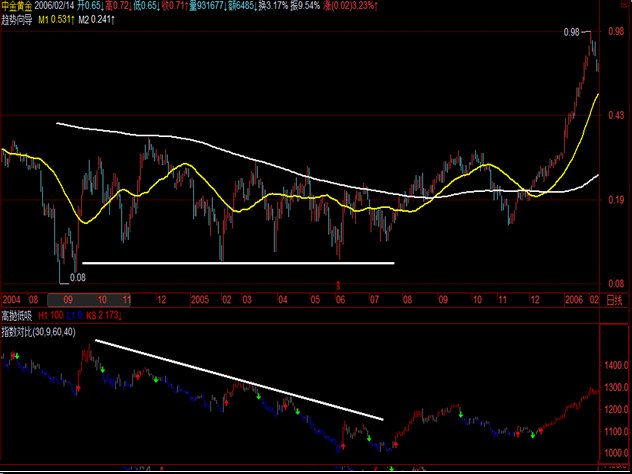Click the 1400.0 index scale value
This screenshot has width=632, height=474.
[x=612, y=368]
